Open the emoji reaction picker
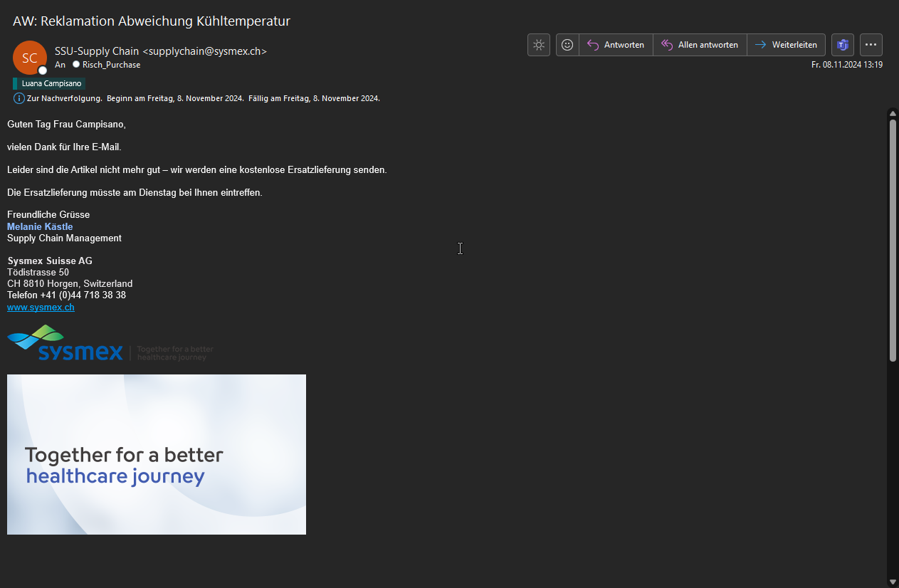Viewport: 899px width, 588px height. tap(567, 45)
